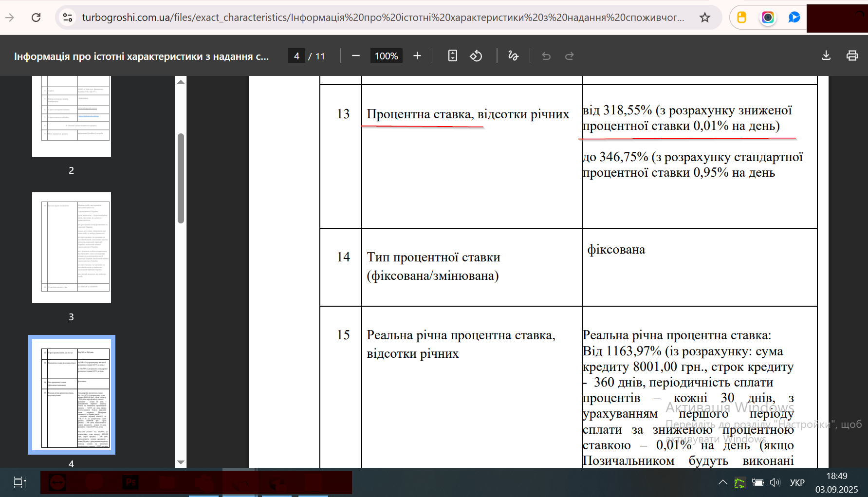Viewport: 868px width, 497px height.
Task: Open page 2 thumbnail
Action: click(72, 116)
